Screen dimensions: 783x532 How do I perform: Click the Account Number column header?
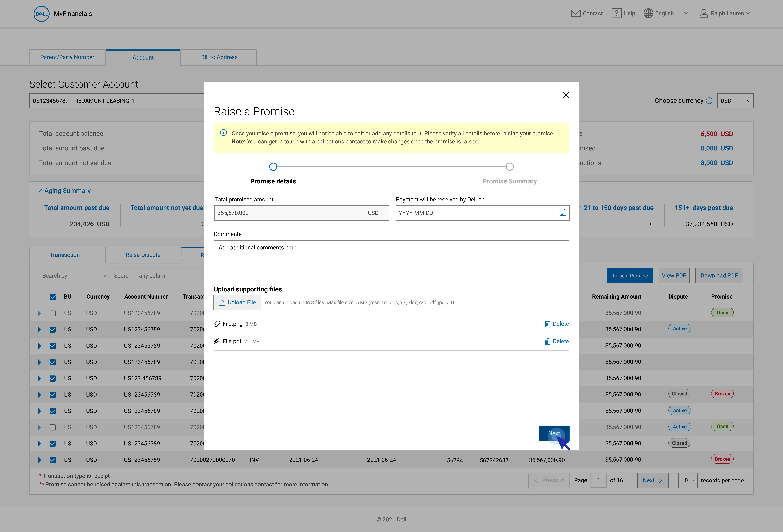[x=146, y=297]
